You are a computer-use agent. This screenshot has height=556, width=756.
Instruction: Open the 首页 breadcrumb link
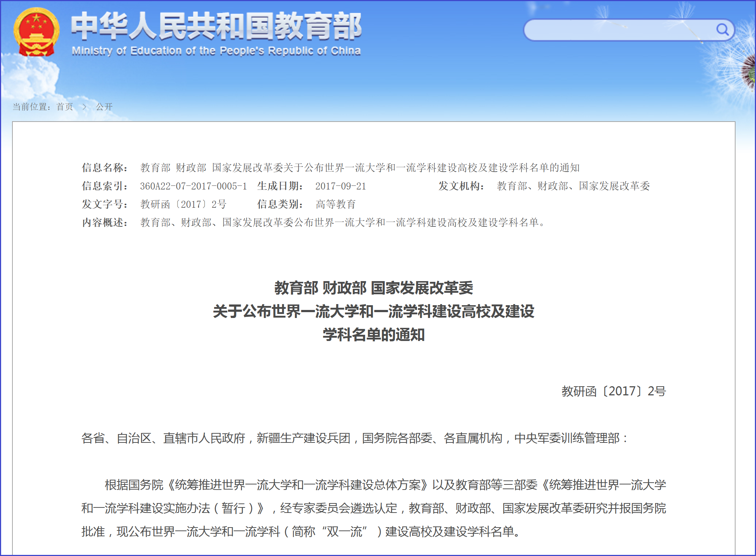(x=65, y=107)
